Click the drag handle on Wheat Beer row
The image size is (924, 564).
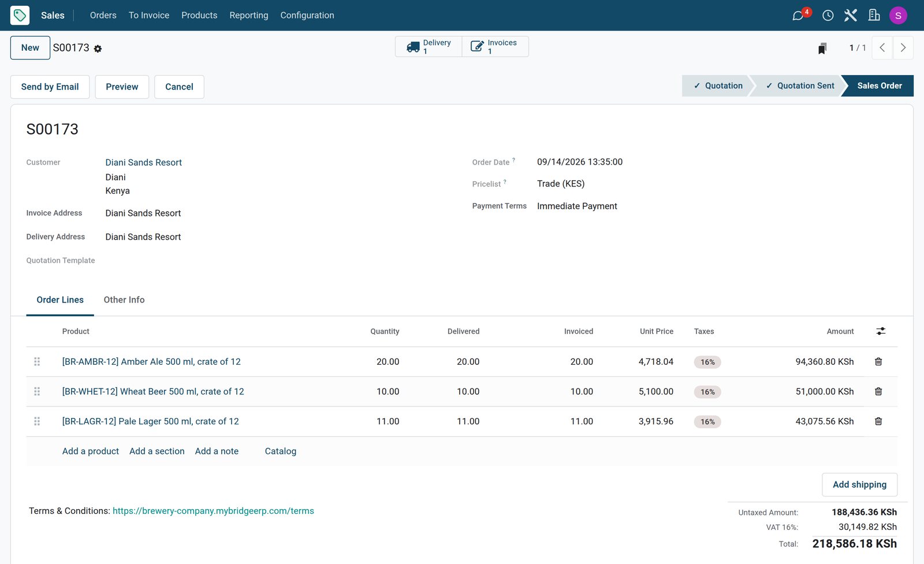[x=37, y=391]
